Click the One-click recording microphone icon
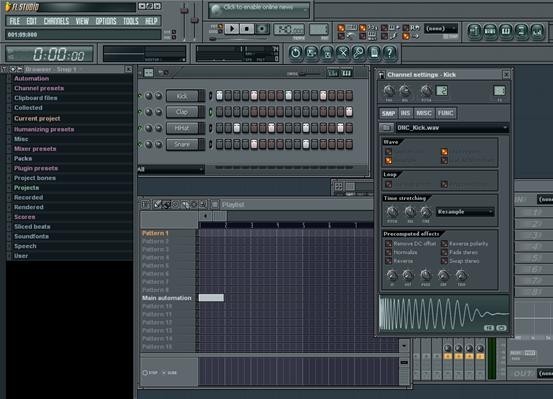The image size is (553, 399). [358, 53]
